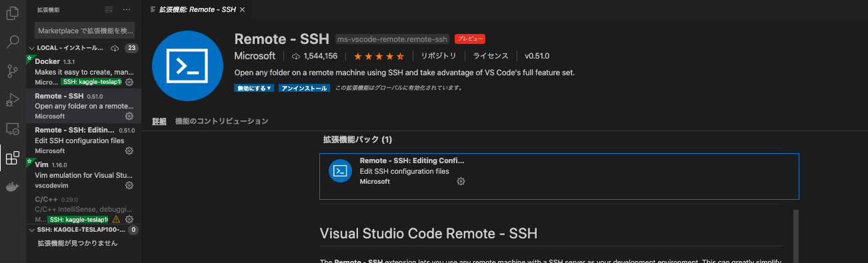This screenshot has height=263, width=868.
Task: Open the Explorer view in activity bar
Action: click(12, 13)
